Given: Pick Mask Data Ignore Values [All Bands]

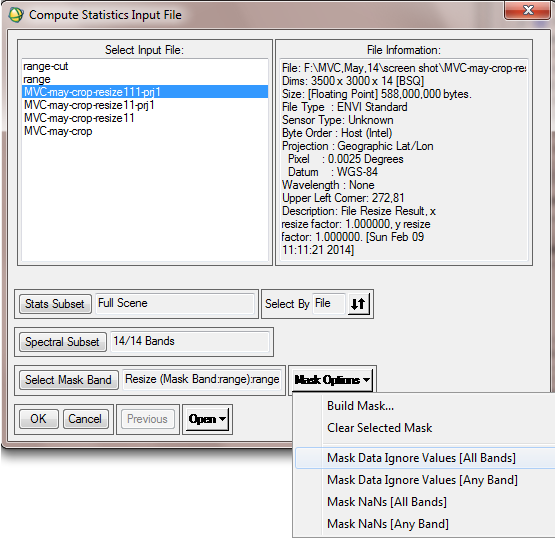Looking at the screenshot, I should coord(421,458).
